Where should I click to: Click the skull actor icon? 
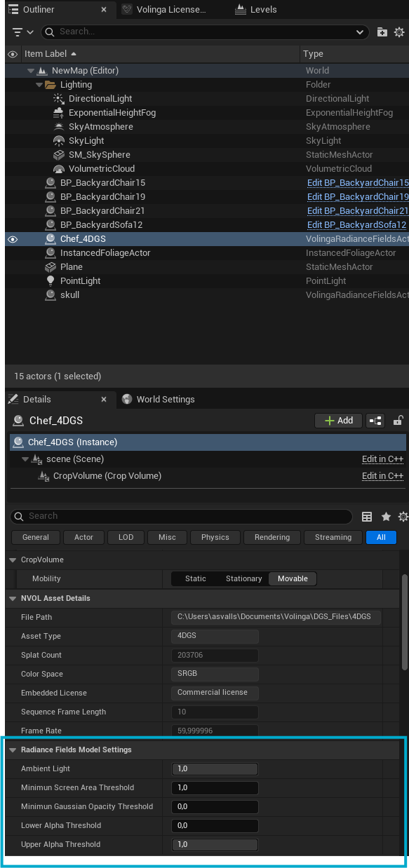[51, 295]
